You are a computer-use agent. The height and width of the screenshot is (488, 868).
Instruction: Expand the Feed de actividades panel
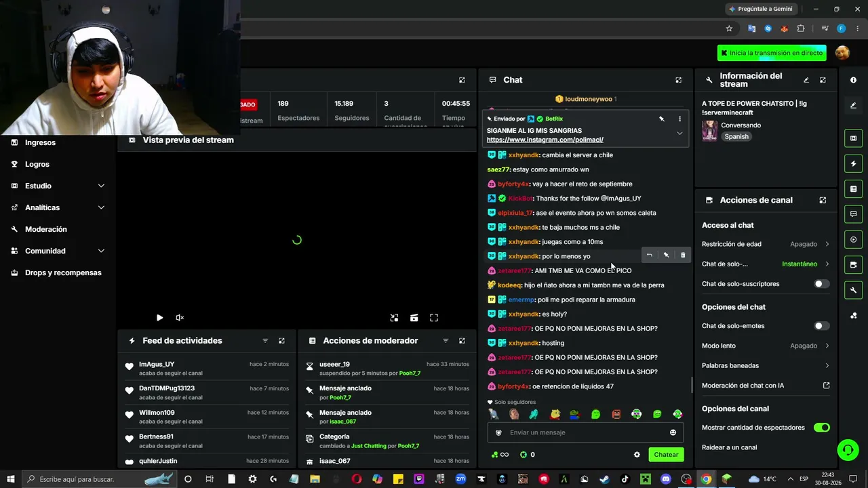tap(281, 341)
